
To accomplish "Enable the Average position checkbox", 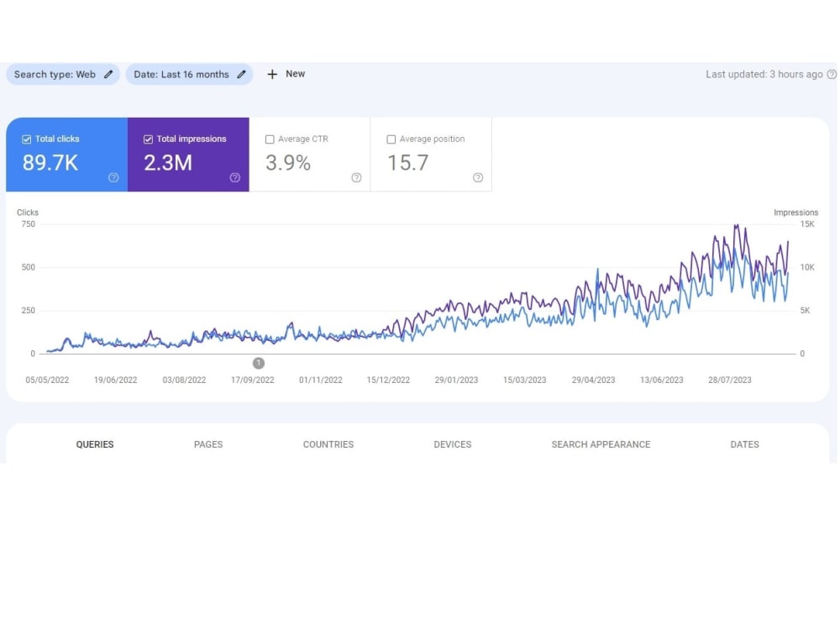I will (391, 139).
